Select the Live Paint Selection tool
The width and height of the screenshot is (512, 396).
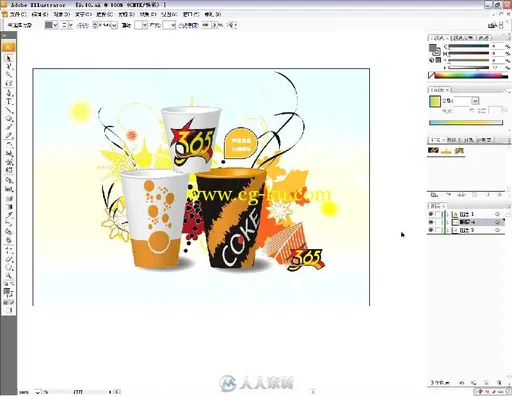9,241
